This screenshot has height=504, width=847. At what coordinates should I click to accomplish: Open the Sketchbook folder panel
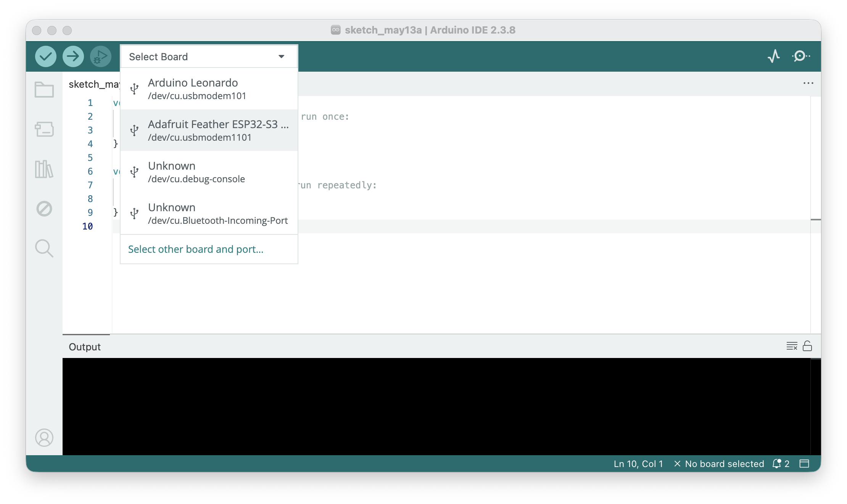[44, 90]
